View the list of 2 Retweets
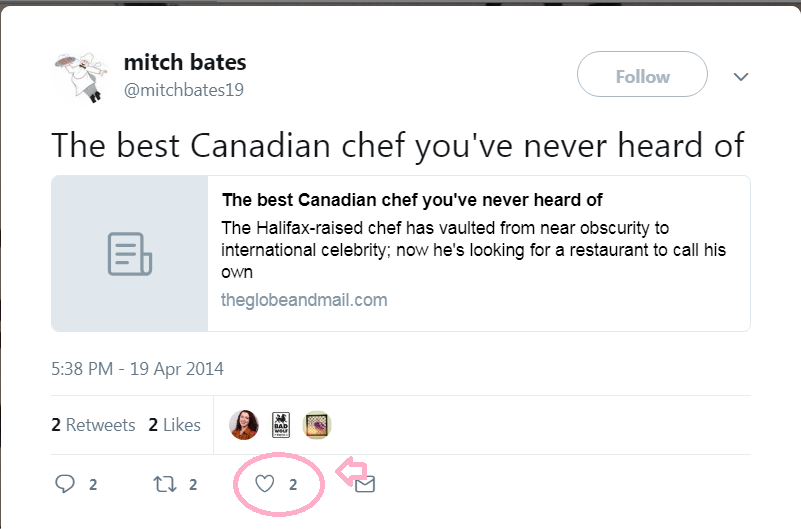 click(x=93, y=425)
